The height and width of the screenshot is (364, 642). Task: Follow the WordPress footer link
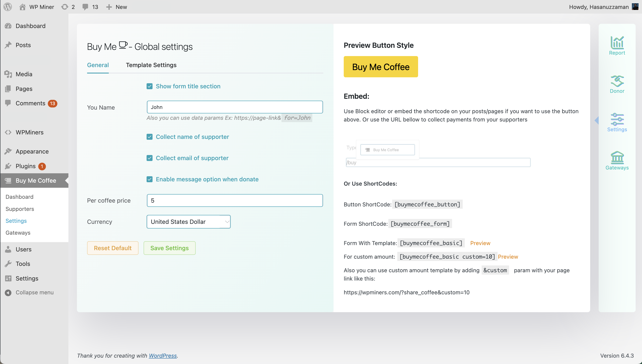[163, 356]
